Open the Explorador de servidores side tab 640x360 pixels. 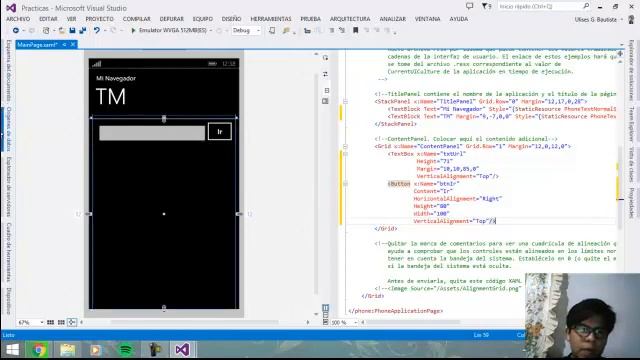pos(9,187)
